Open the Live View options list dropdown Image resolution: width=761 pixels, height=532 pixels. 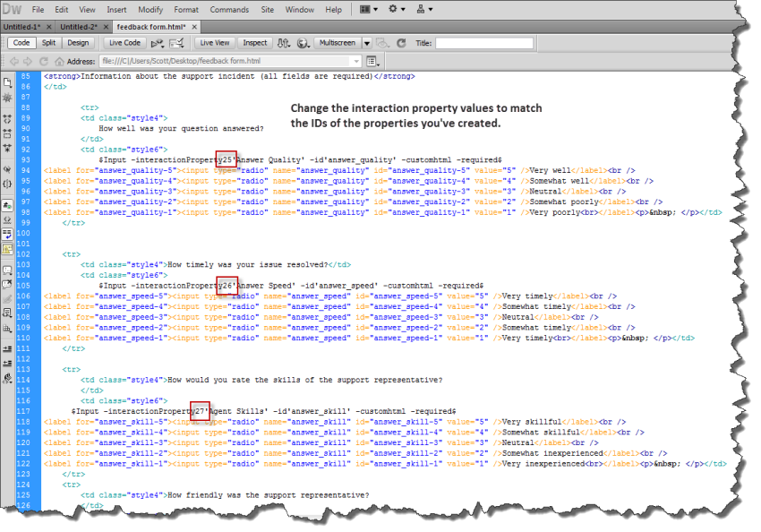(x=372, y=61)
